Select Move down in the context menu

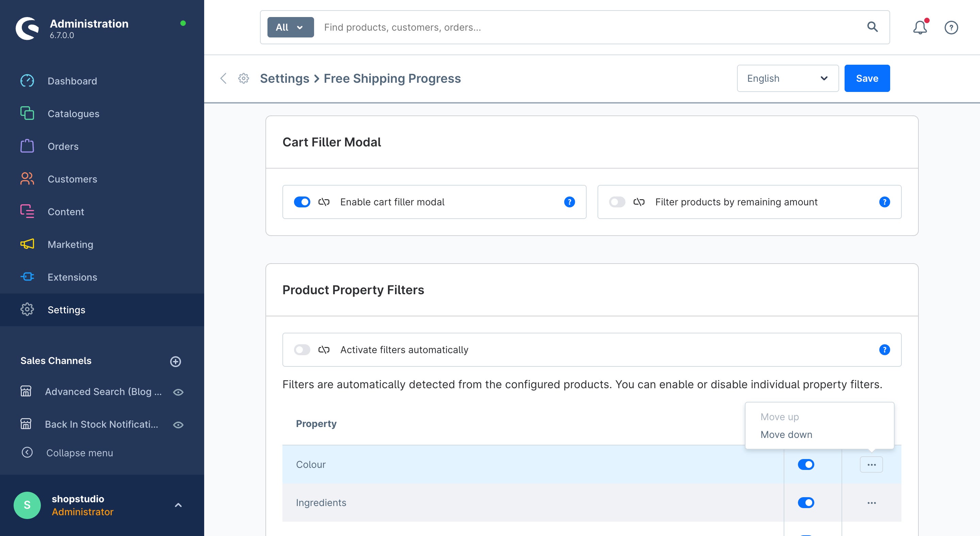click(x=786, y=435)
